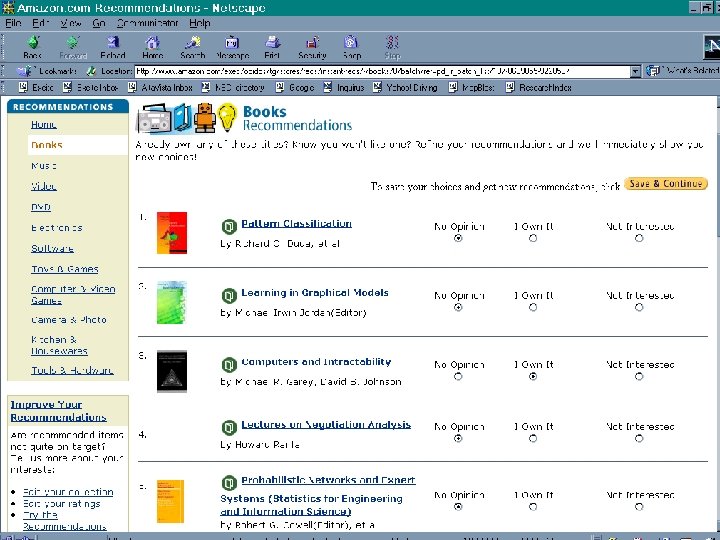This screenshot has height=540, width=720.
Task: Open the Software sidebar link
Action: 52,248
